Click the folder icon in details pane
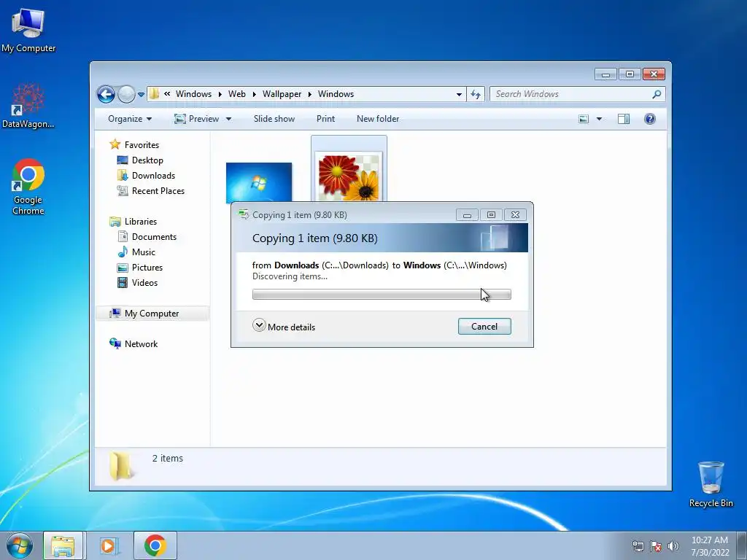 tap(120, 466)
